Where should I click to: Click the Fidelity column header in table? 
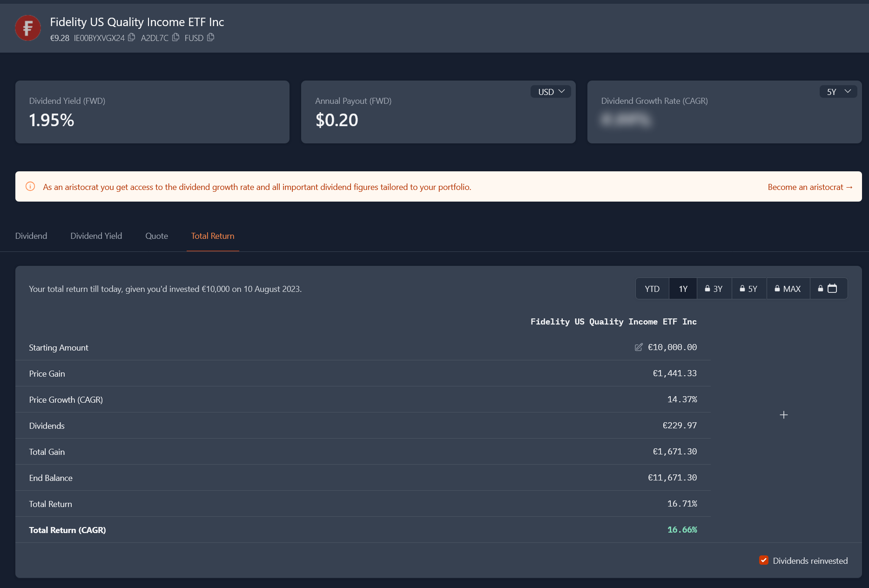tap(613, 322)
